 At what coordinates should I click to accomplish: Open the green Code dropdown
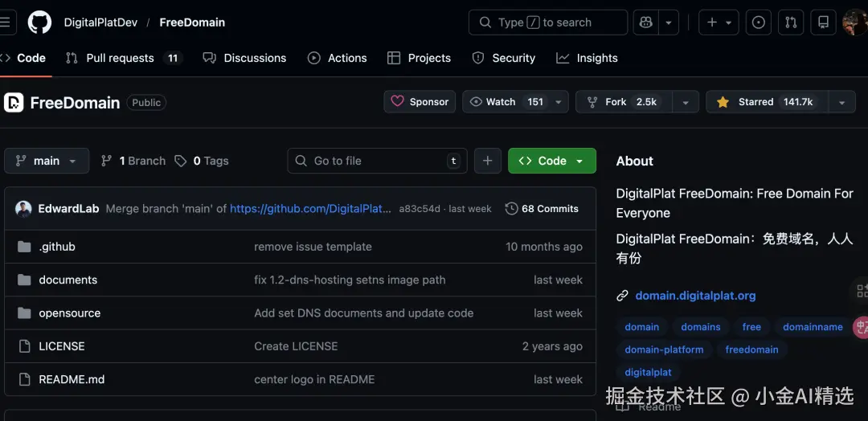[552, 161]
